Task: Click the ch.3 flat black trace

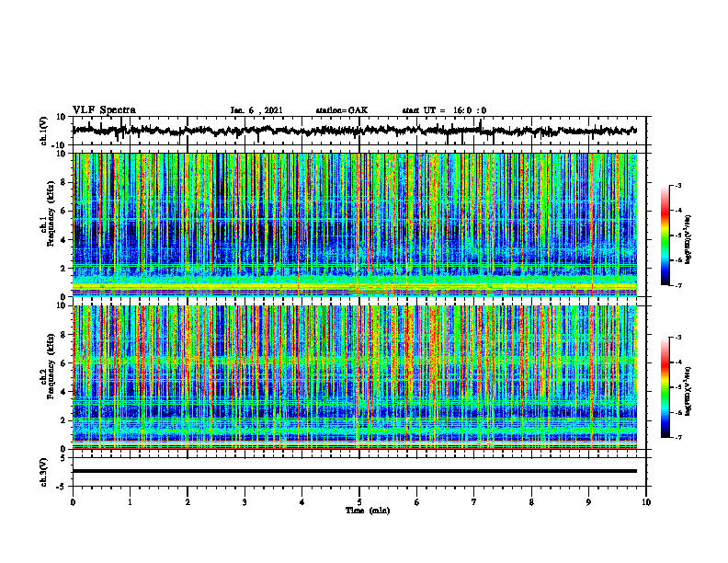Action: click(x=354, y=471)
